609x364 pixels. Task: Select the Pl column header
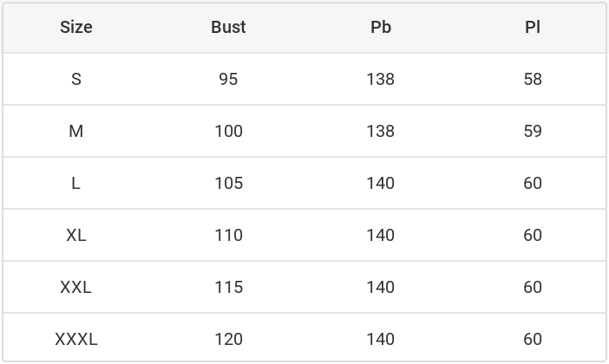click(x=533, y=27)
